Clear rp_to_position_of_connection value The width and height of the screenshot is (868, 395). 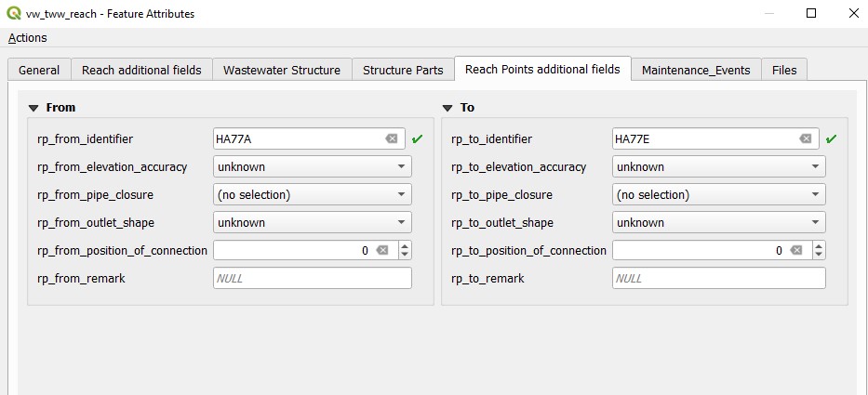pyautogui.click(x=796, y=251)
